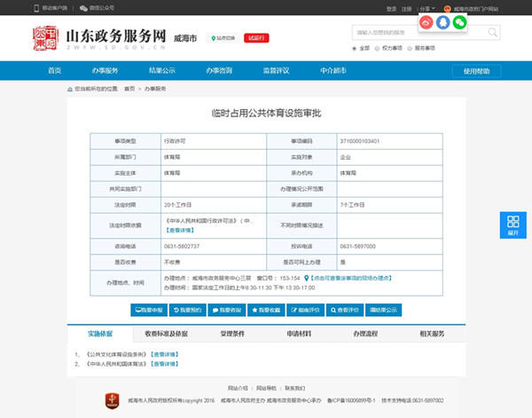Click the search magnifier icon
532x418 pixels.
click(493, 33)
